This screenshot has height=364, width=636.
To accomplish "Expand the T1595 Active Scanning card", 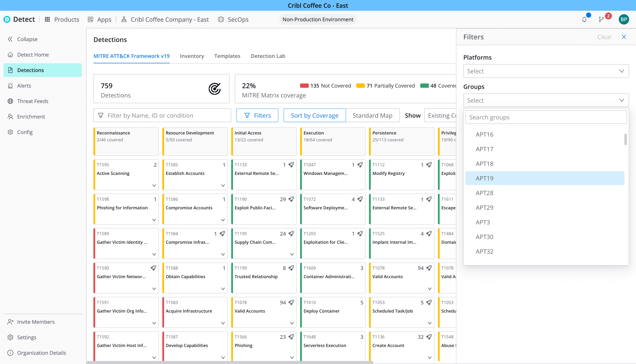I will (154, 185).
